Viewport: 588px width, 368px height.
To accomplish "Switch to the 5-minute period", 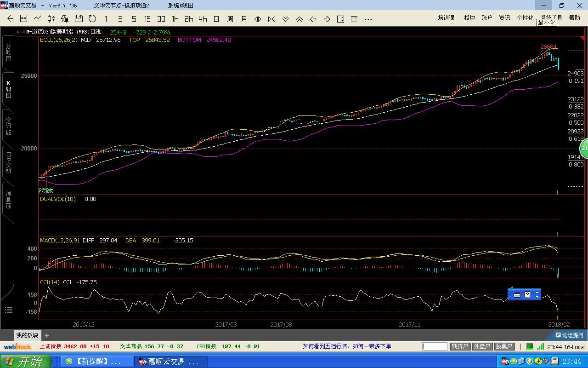I will 134,19.
